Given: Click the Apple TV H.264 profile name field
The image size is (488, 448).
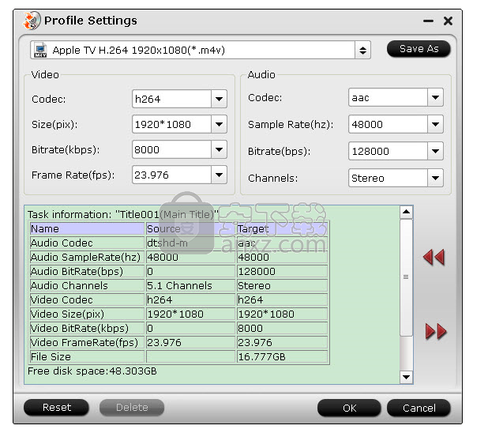Looking at the screenshot, I should pyautogui.click(x=193, y=50).
